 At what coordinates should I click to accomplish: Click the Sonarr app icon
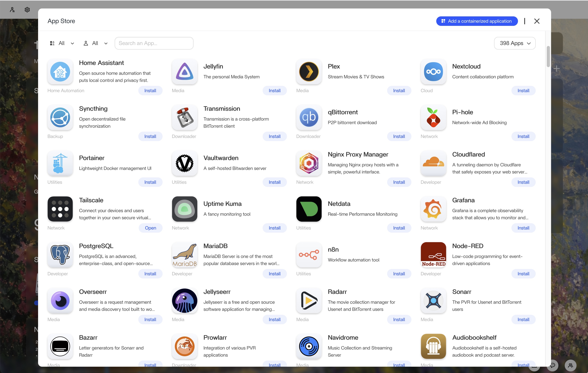pyautogui.click(x=433, y=301)
